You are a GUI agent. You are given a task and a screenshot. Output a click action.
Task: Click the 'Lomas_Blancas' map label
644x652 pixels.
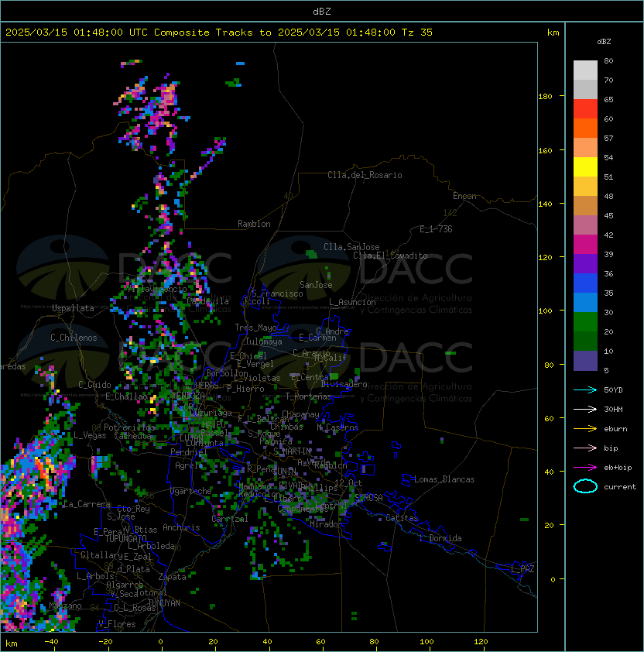(444, 479)
